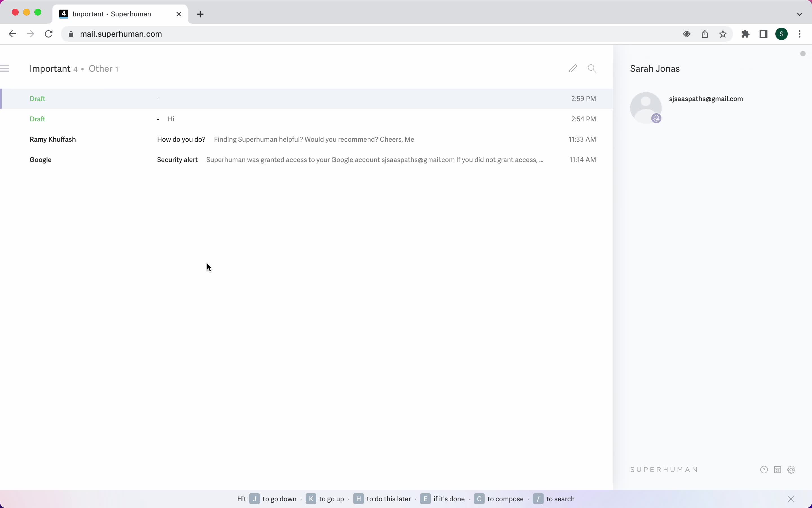
Task: Expand the tab search chevron
Action: pyautogui.click(x=800, y=14)
